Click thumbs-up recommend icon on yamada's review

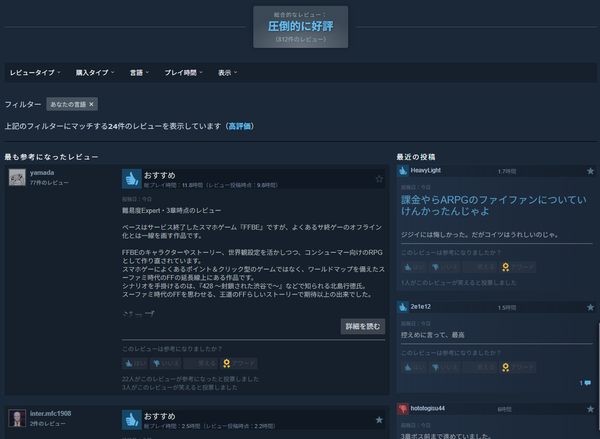[x=132, y=179]
